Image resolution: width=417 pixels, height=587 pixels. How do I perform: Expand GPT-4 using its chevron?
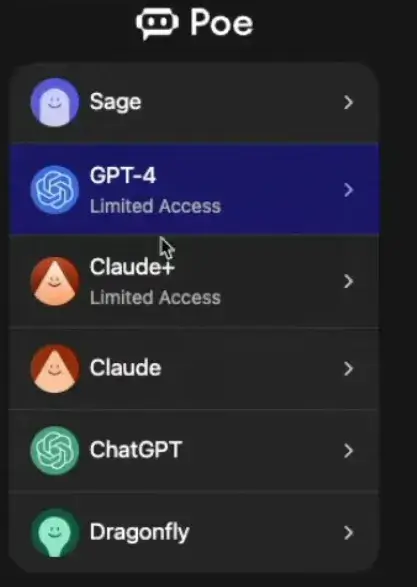pyautogui.click(x=348, y=190)
